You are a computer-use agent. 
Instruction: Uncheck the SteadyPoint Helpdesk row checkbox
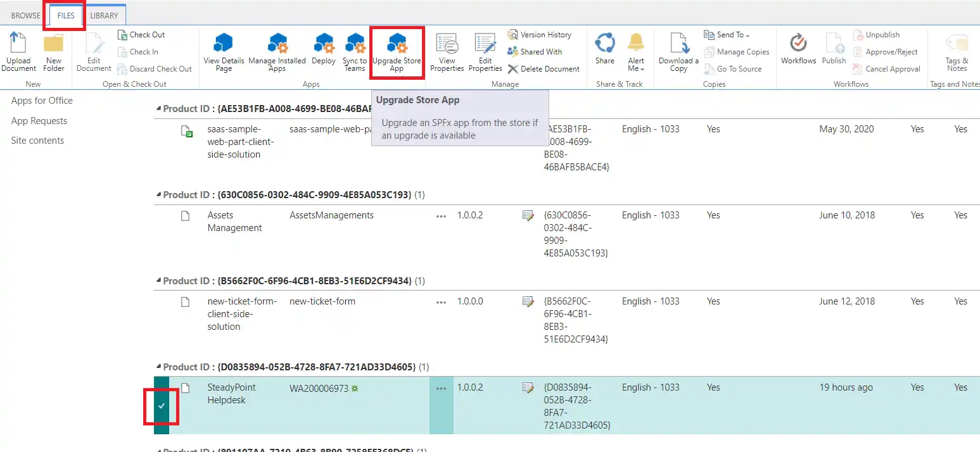[162, 405]
